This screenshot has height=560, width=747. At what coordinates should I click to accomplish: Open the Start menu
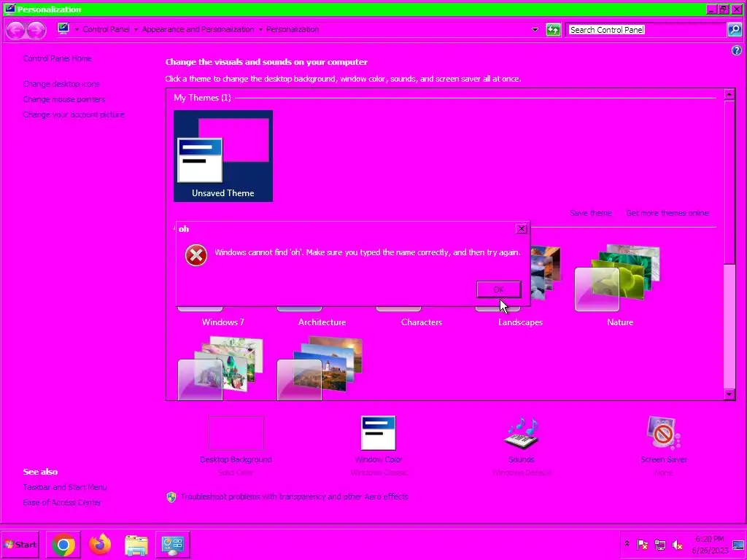(x=20, y=544)
